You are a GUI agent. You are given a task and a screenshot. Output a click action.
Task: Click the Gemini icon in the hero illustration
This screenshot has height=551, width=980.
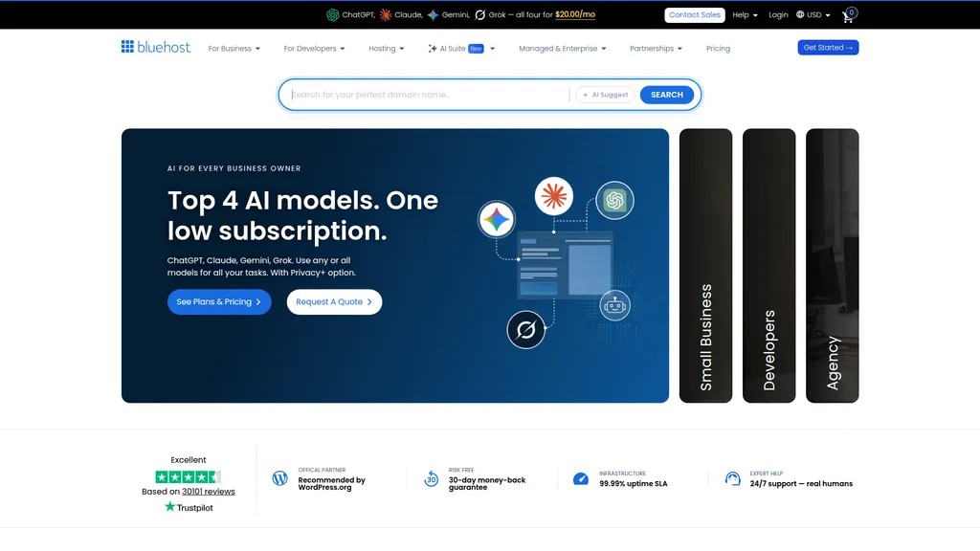click(x=497, y=220)
